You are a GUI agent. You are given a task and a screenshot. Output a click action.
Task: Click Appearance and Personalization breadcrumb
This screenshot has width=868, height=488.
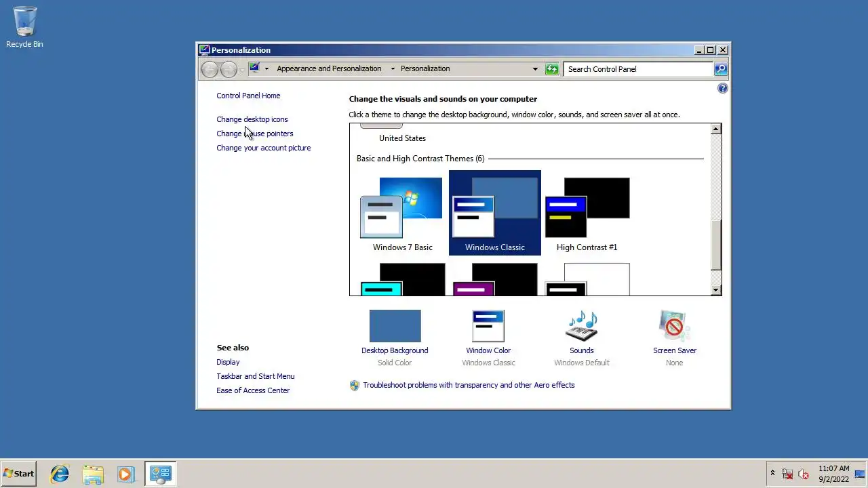coord(329,68)
